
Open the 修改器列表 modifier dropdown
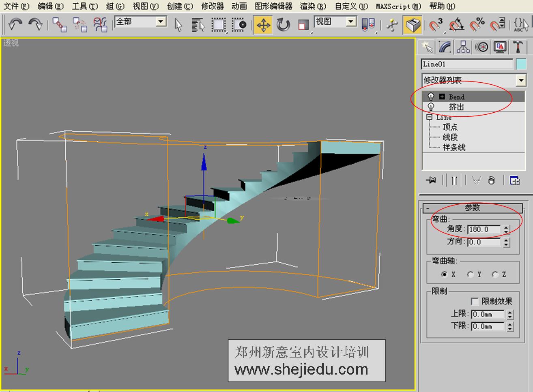[x=521, y=80]
